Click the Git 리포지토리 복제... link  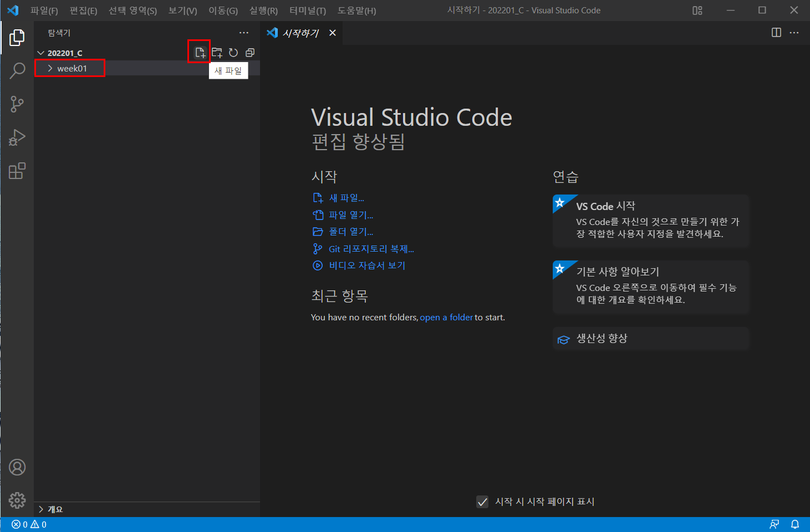coord(364,249)
